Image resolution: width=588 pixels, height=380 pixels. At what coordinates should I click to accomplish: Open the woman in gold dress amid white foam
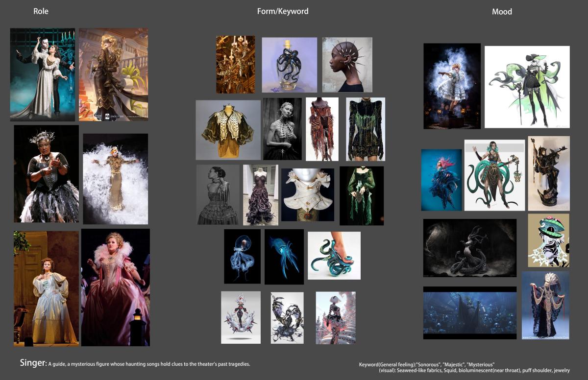pyautogui.click(x=115, y=179)
